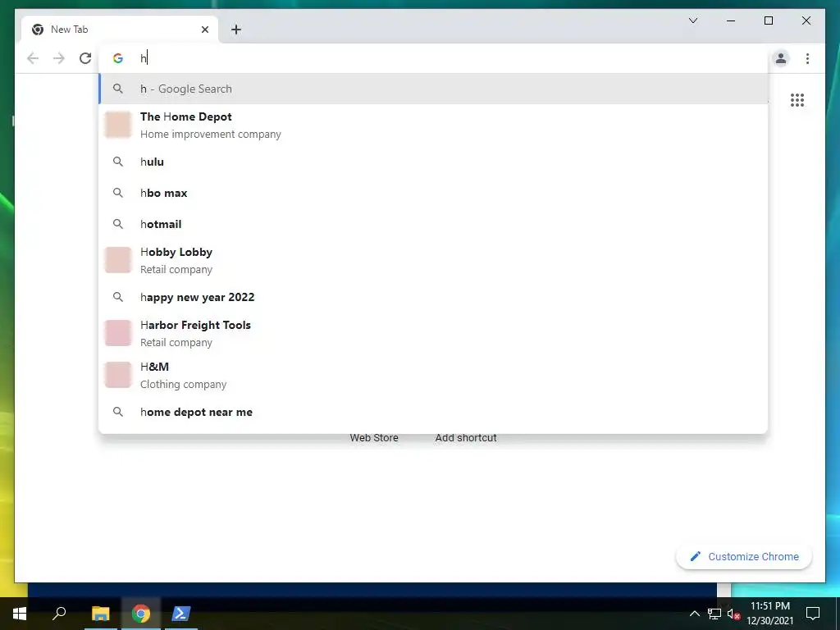Click the search icon beside hotmail
Image resolution: width=840 pixels, height=630 pixels.
118,224
